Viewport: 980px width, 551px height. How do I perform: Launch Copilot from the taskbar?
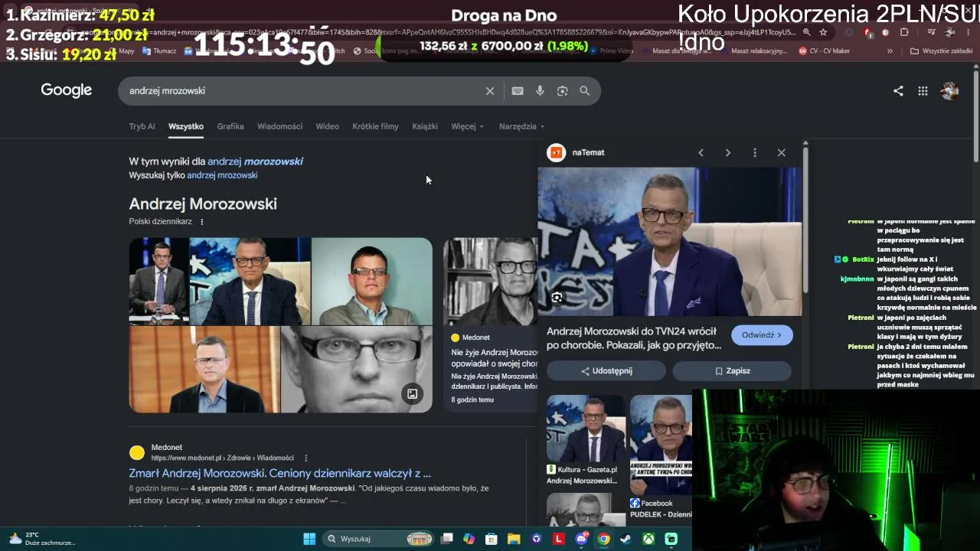click(x=469, y=539)
